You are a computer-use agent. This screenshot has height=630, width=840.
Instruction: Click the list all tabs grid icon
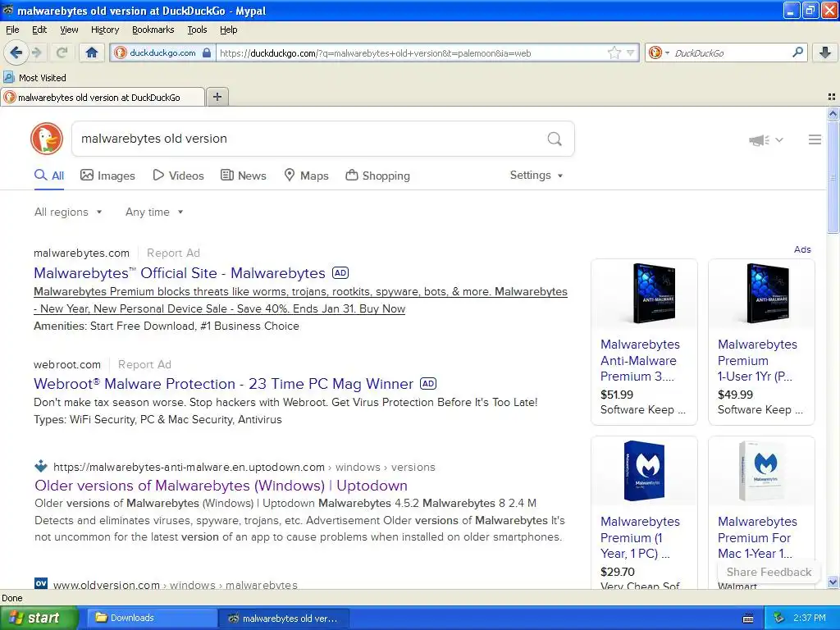832,97
